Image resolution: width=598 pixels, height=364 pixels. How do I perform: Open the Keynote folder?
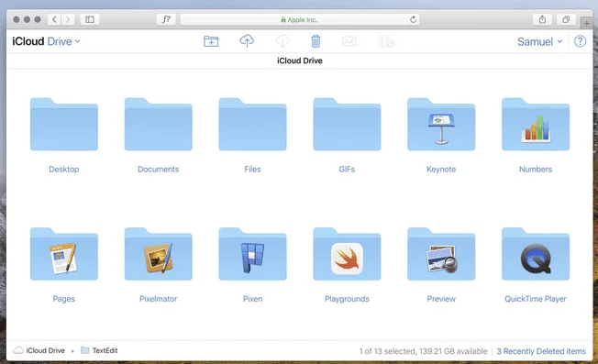441,125
